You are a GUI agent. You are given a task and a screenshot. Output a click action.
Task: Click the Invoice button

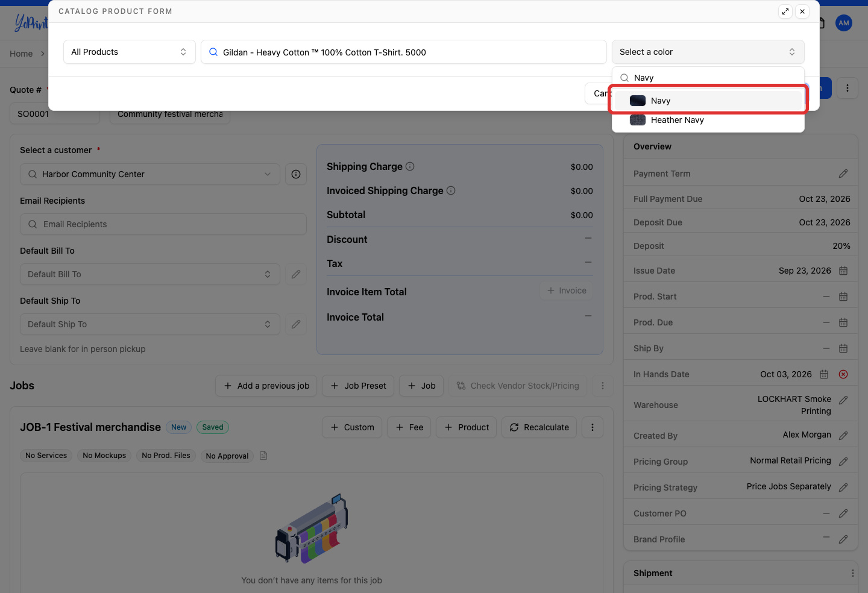click(567, 290)
